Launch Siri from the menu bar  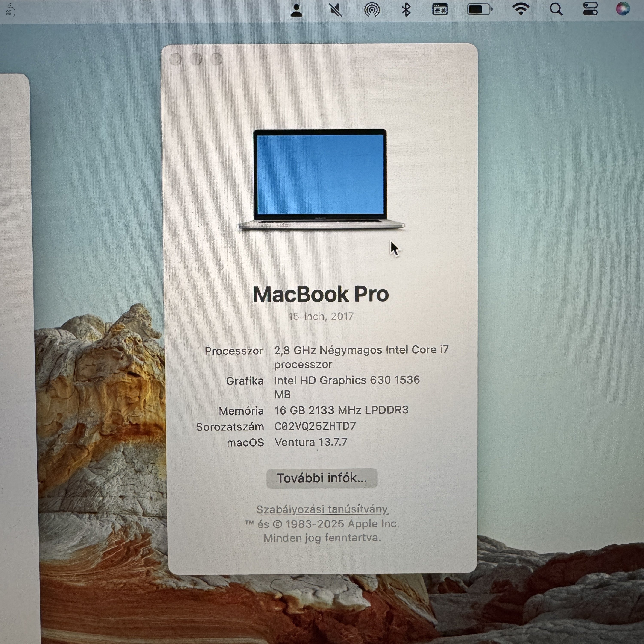pos(623,9)
